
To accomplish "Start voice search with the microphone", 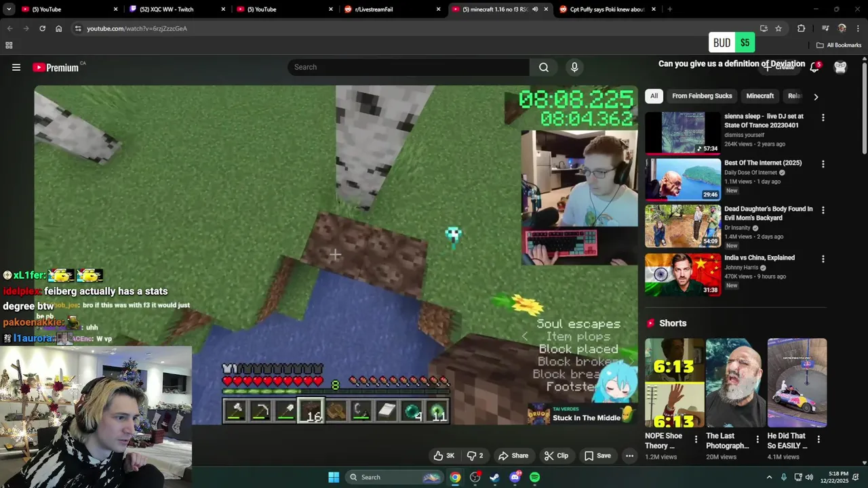I will pos(574,67).
